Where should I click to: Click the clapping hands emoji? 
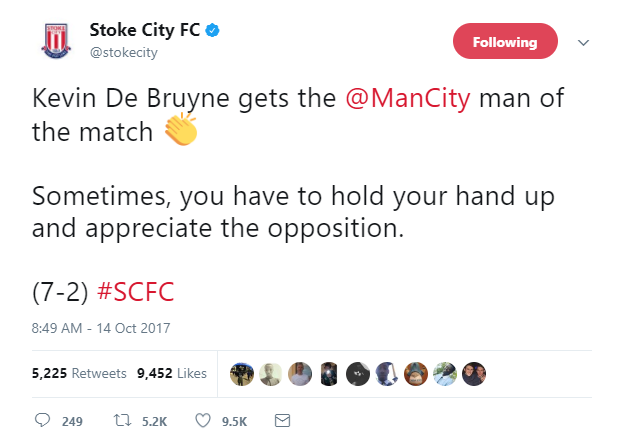pyautogui.click(x=181, y=131)
